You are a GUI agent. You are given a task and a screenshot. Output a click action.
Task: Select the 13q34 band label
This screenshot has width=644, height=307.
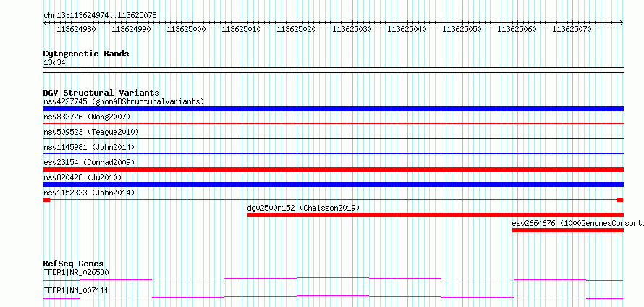tap(54, 63)
